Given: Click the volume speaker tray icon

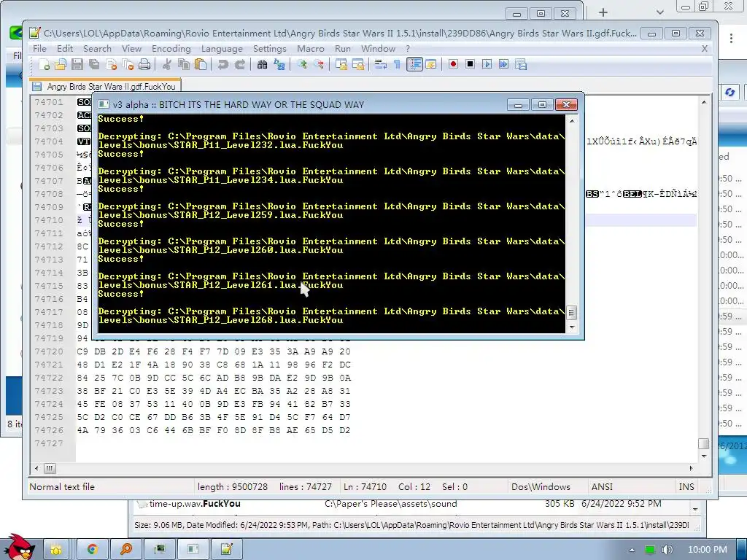Looking at the screenshot, I should coord(667,550).
